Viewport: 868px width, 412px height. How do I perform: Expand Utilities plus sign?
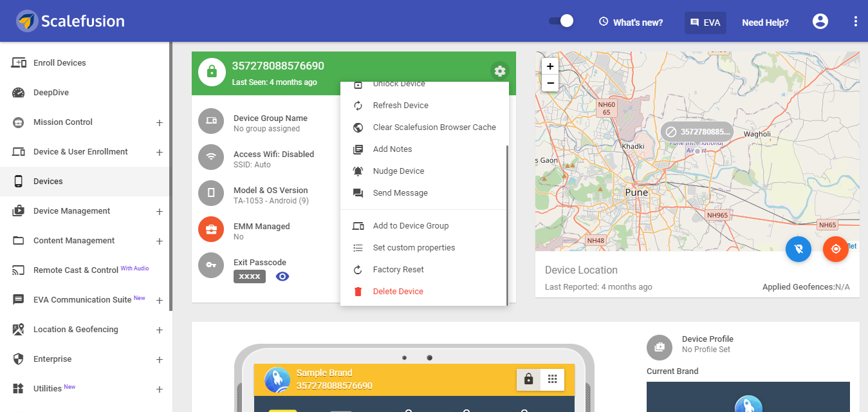pos(160,389)
